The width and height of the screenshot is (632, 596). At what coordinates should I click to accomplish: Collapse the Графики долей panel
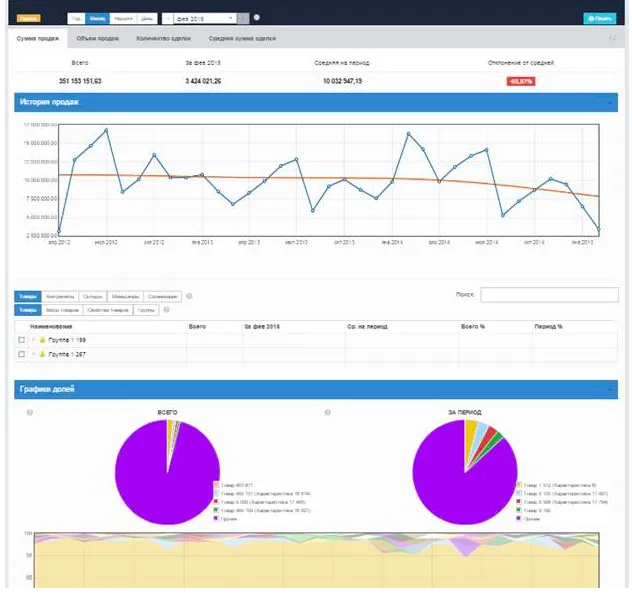click(x=609, y=389)
